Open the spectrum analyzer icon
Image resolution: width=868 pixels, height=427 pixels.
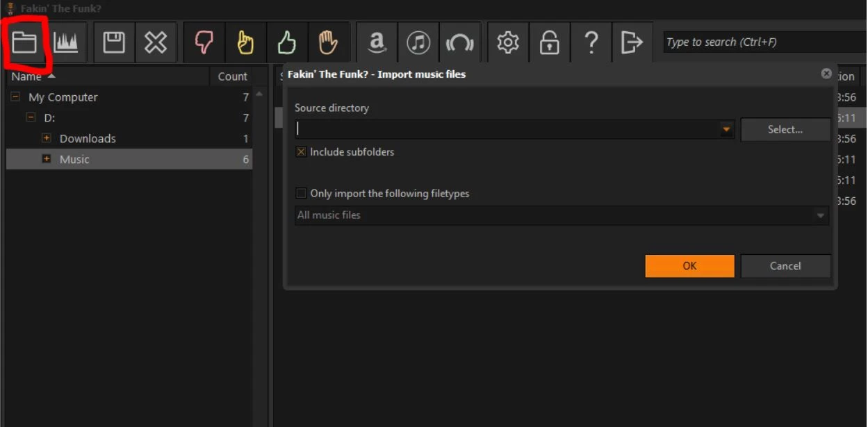[x=66, y=43]
